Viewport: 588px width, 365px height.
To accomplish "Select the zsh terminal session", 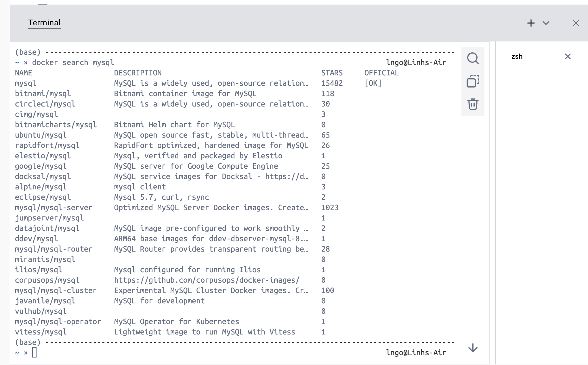I will point(517,56).
